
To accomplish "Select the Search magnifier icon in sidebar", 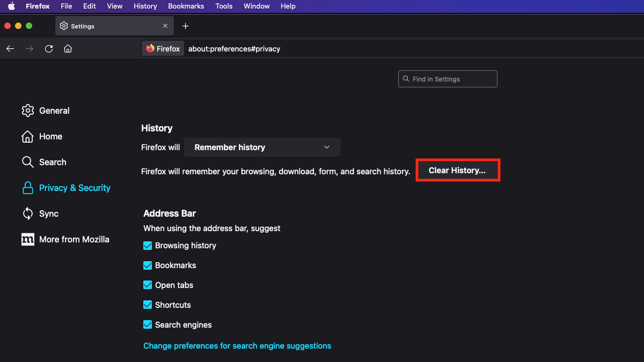I will [x=28, y=162].
